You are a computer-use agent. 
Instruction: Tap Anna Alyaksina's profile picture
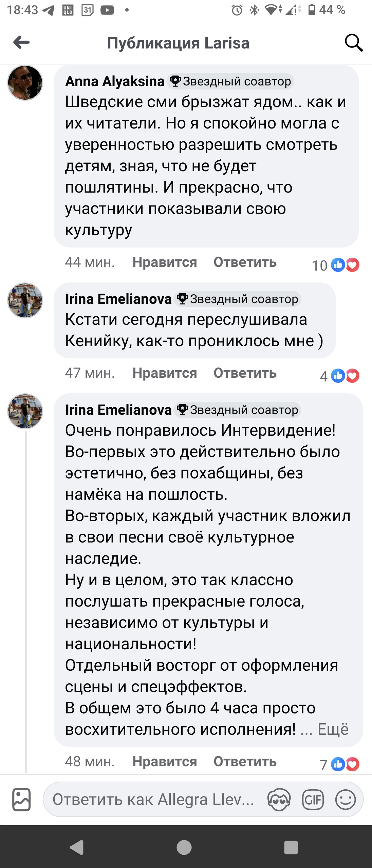click(x=25, y=83)
